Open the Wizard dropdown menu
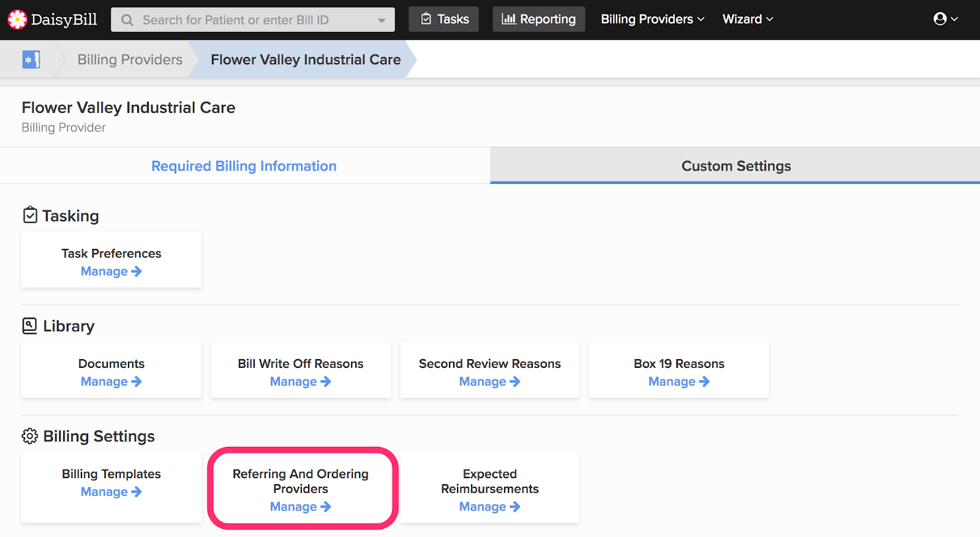This screenshot has width=980, height=537. [x=748, y=19]
